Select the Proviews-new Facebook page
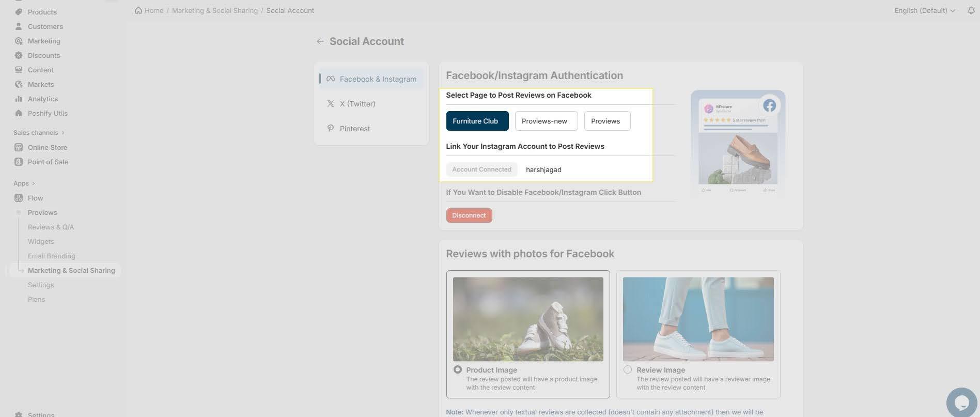The image size is (980, 417). pyautogui.click(x=545, y=121)
